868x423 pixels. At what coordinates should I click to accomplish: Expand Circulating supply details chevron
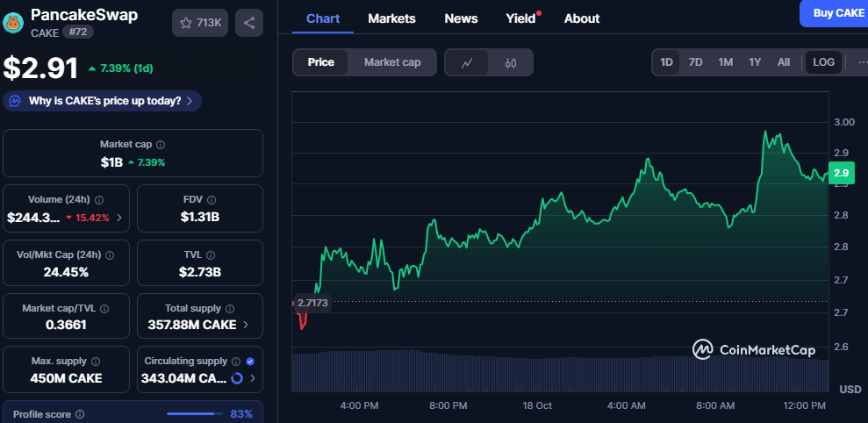[253, 379]
